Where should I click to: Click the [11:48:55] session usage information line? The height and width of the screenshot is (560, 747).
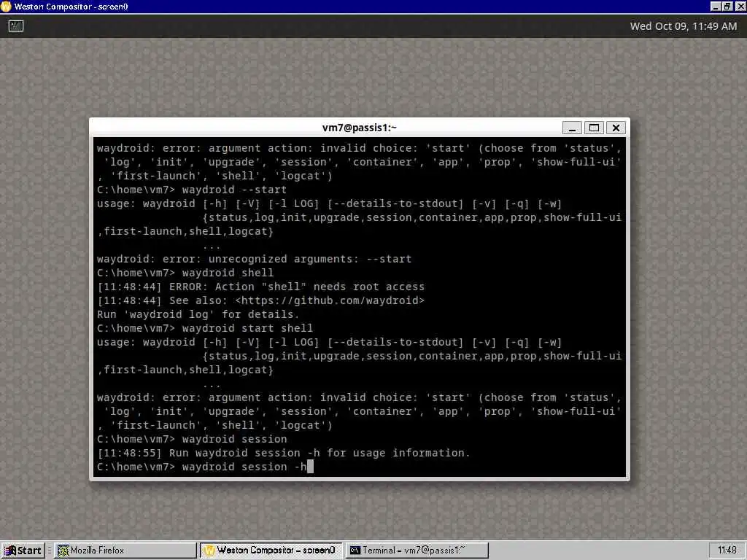pos(284,453)
